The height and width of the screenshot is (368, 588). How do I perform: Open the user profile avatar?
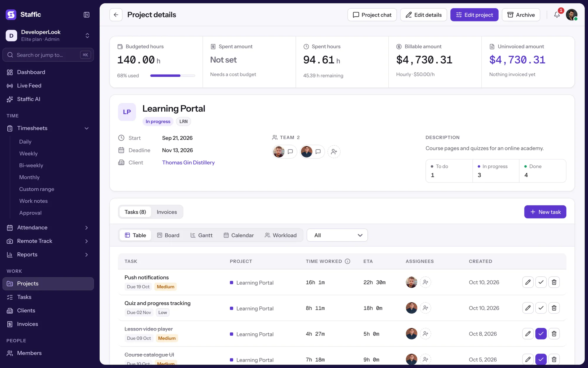[x=572, y=15]
